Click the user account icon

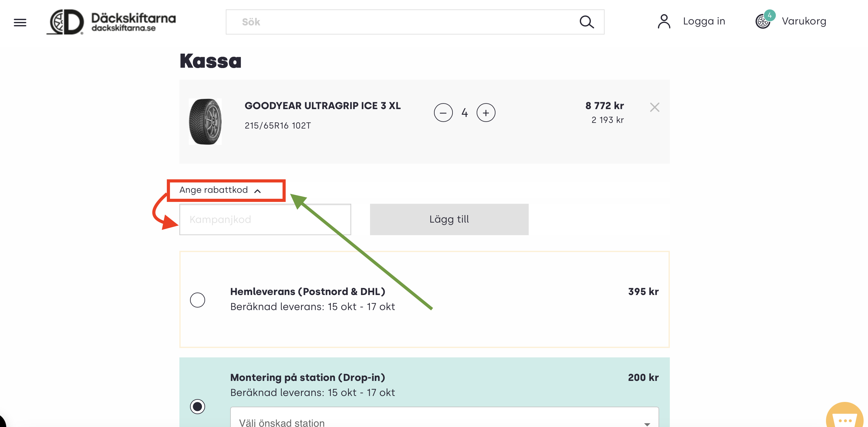click(x=664, y=22)
